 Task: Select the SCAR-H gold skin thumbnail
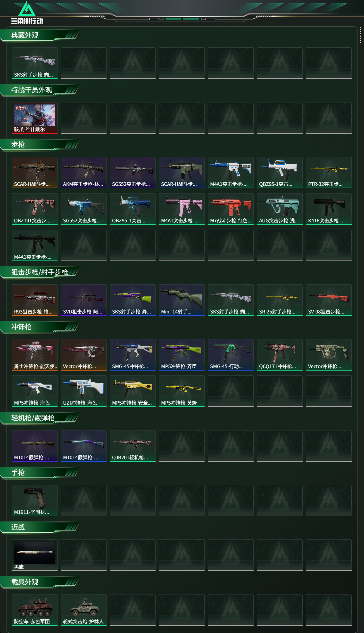click(34, 172)
